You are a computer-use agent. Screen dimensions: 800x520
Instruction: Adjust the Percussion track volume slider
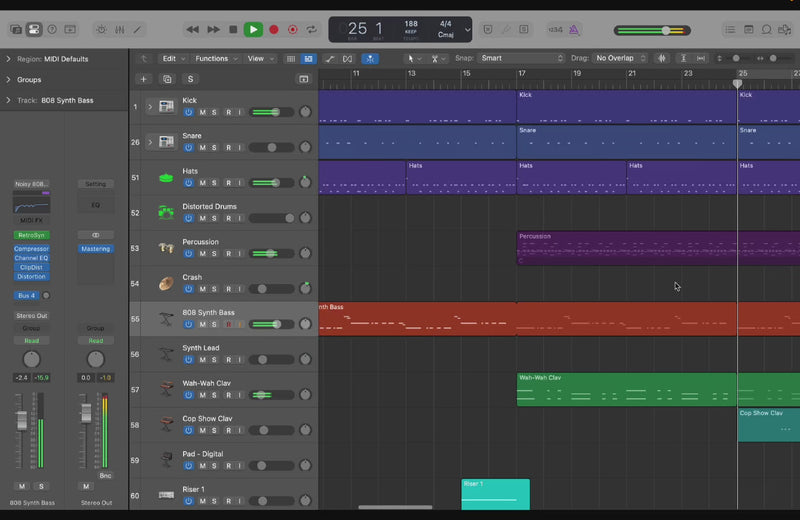click(x=270, y=253)
